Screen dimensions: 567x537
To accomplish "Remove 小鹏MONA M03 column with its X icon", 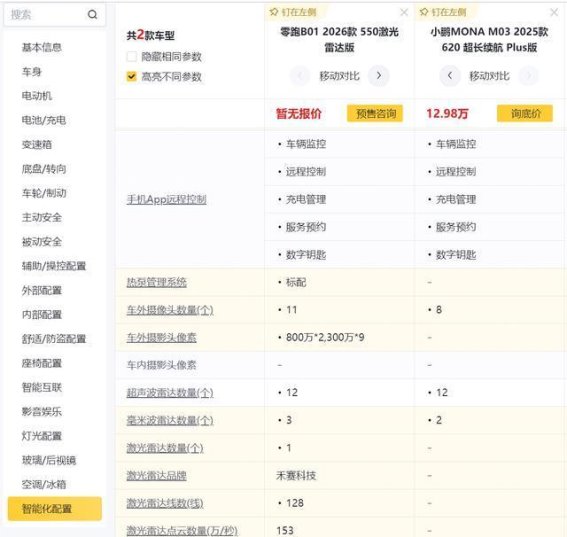I will 554,12.
